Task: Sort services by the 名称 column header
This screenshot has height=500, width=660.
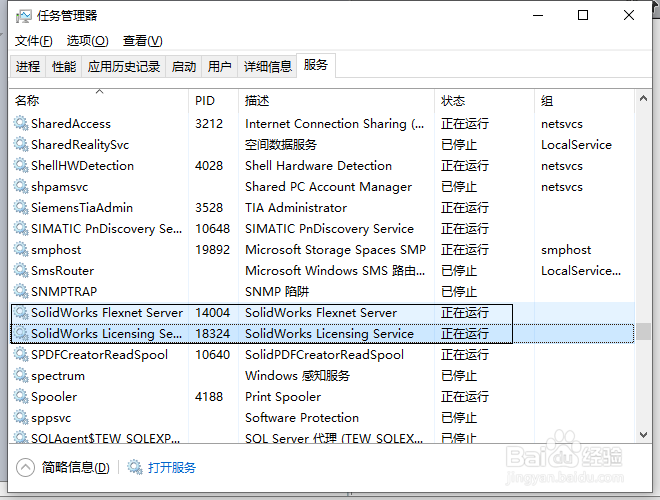Action: 99,100
